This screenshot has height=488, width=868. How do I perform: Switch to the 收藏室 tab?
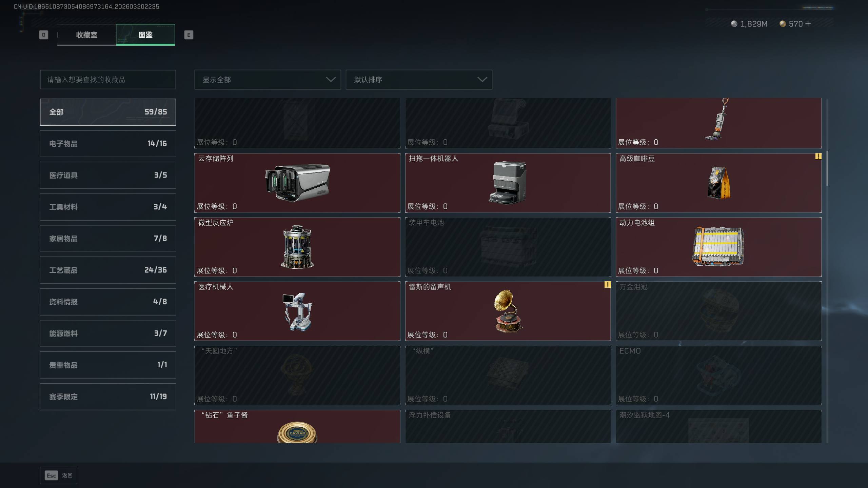click(86, 35)
